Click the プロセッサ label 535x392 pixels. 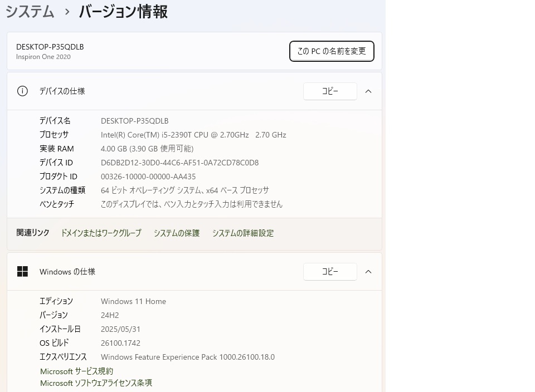tap(54, 135)
